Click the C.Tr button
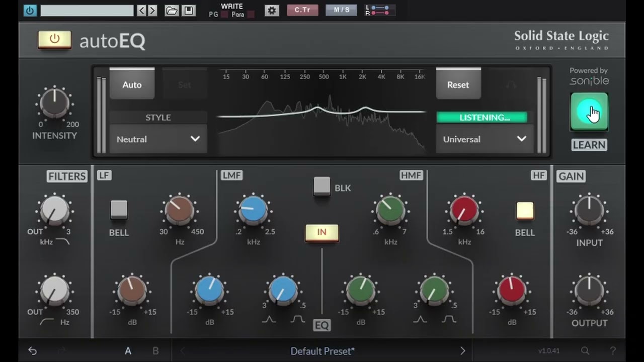Screen dimensions: 644x362 pyautogui.click(x=302, y=10)
